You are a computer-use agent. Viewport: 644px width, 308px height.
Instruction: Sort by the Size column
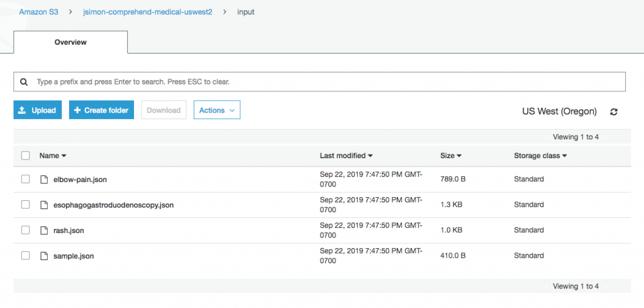(450, 156)
